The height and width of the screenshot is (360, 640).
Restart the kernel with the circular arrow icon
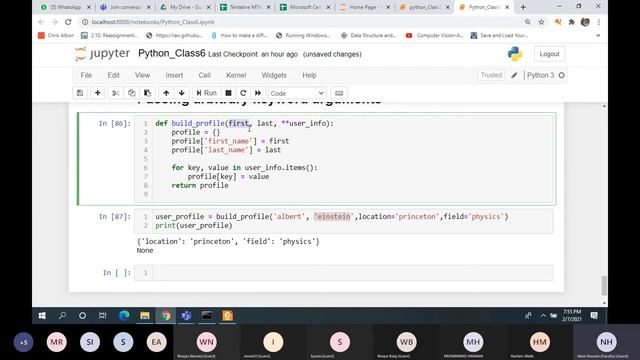(x=243, y=93)
